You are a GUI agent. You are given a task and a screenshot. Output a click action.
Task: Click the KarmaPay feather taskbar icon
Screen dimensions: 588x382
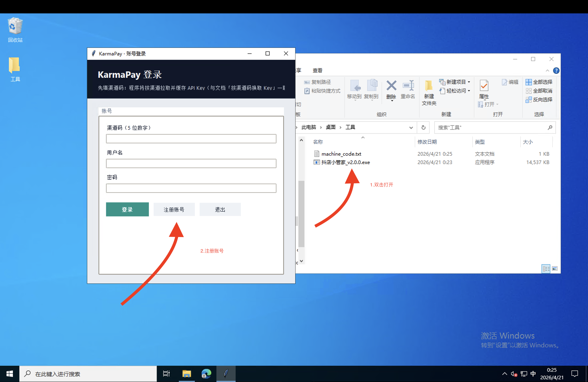point(226,374)
